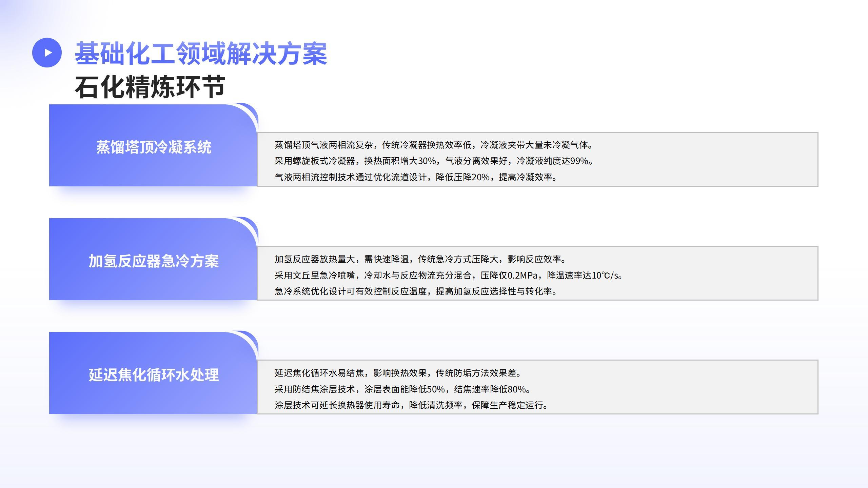Viewport: 868px width, 488px height.
Task: Click the 蒸馏塔顶冷凝系统 card label
Action: click(154, 147)
